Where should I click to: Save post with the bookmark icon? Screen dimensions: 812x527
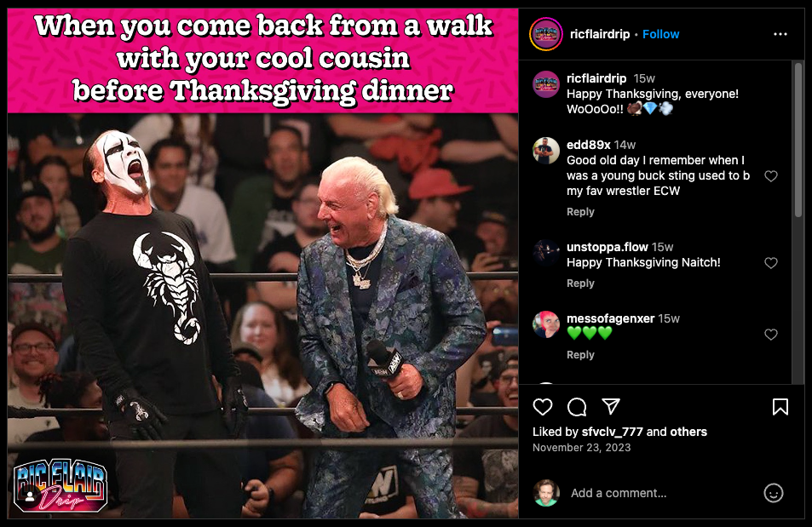point(780,407)
